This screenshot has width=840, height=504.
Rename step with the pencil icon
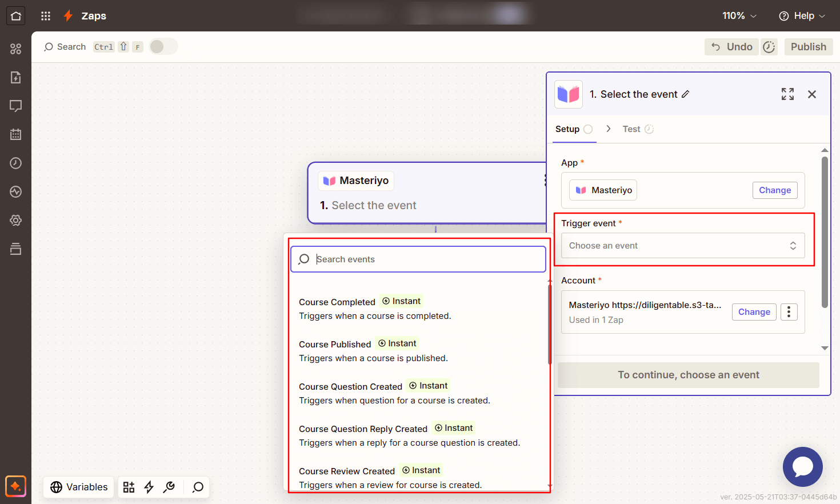pyautogui.click(x=686, y=94)
